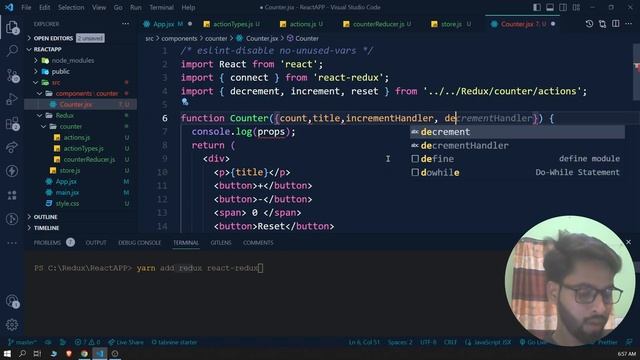The height and width of the screenshot is (360, 640).
Task: Open counterReducer.js in the file tree
Action: point(89,160)
